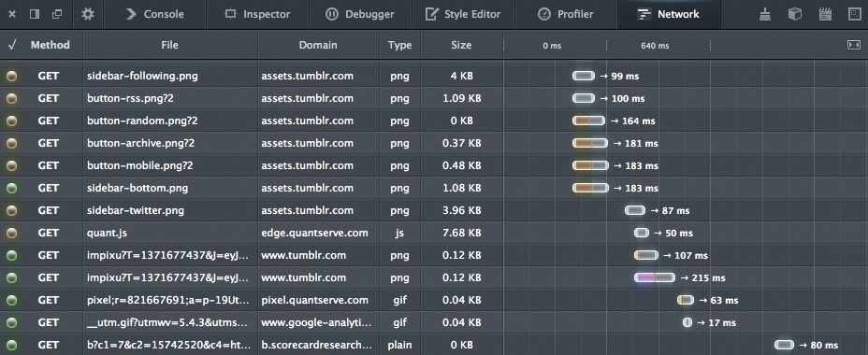This screenshot has width=868, height=355.
Task: Select the quant.js request
Action: (434, 233)
